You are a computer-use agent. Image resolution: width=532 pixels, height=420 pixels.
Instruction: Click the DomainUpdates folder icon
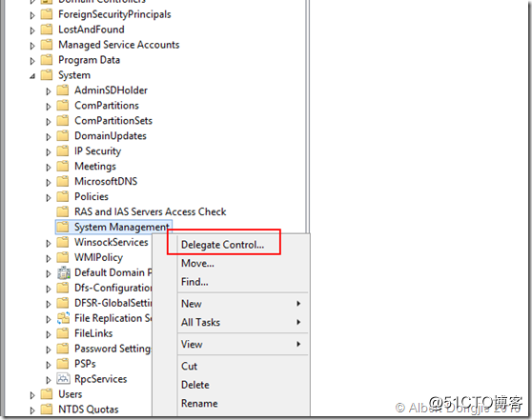62,136
